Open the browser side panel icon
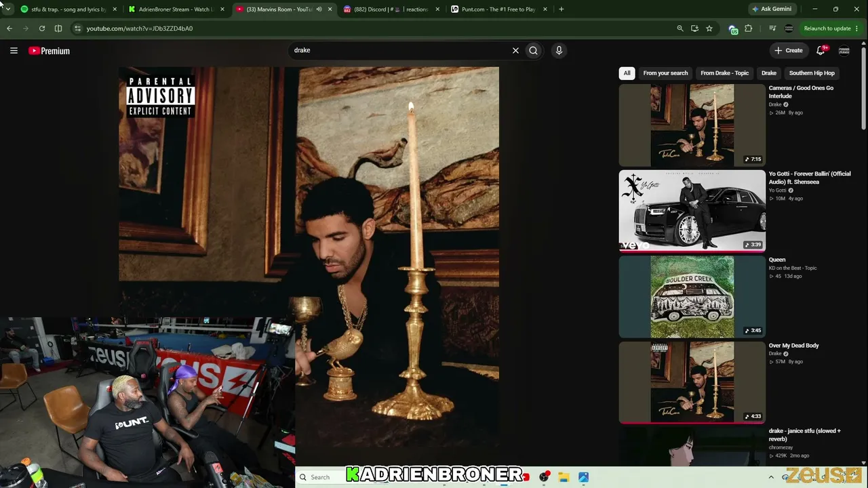The width and height of the screenshot is (868, 488). (x=58, y=28)
